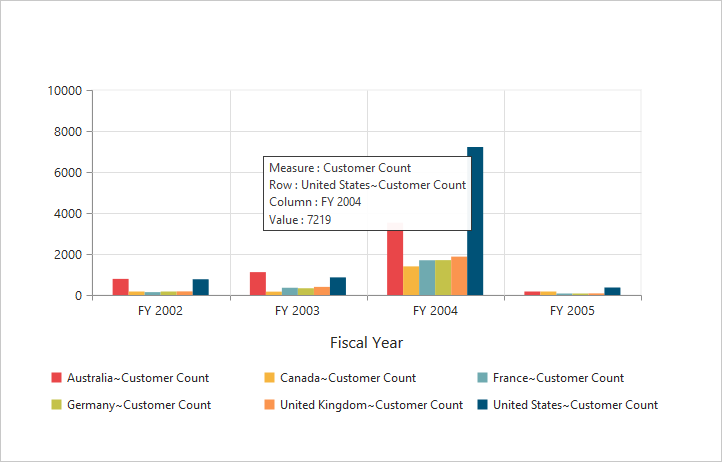This screenshot has height=462, width=722.
Task: Click the red Australia bar in FY 2003
Action: pyautogui.click(x=258, y=284)
